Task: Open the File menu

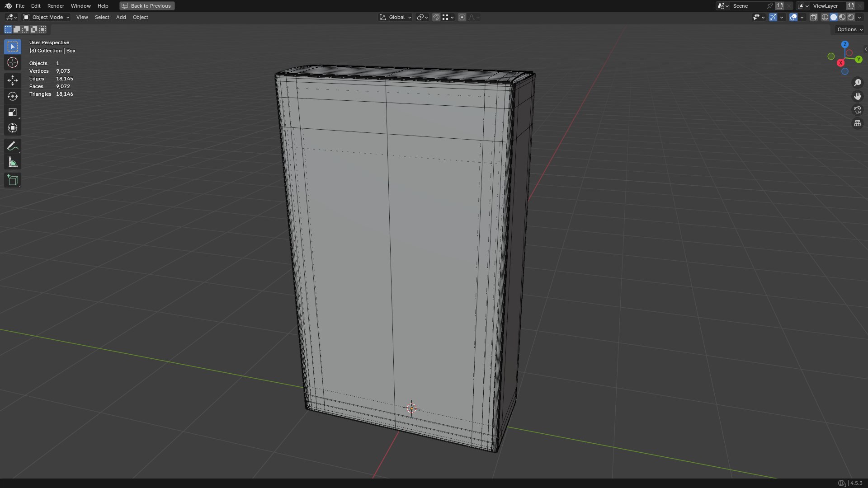Action: (20, 6)
